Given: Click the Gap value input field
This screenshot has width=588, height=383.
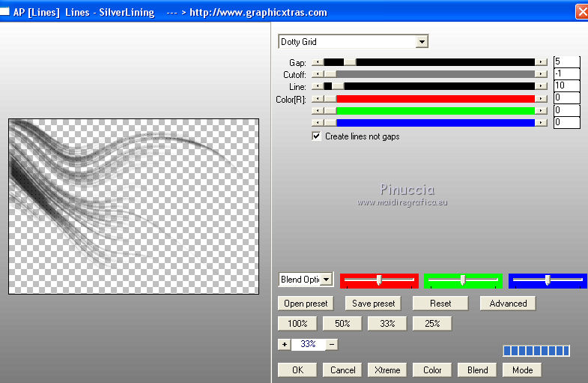Looking at the screenshot, I should pos(566,61).
